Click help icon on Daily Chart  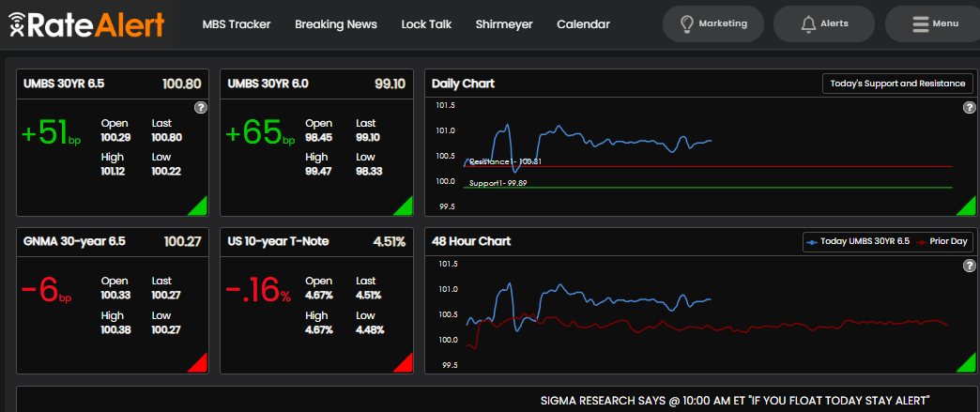click(969, 108)
